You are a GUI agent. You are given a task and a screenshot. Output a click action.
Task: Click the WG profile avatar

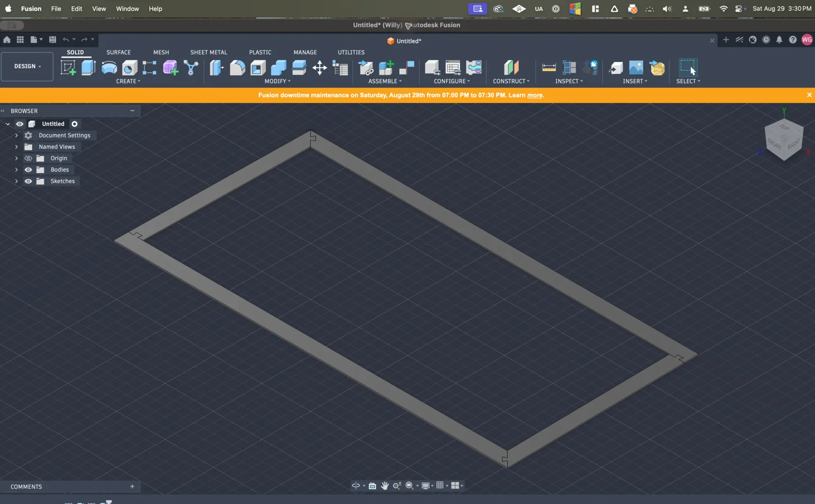point(807,40)
